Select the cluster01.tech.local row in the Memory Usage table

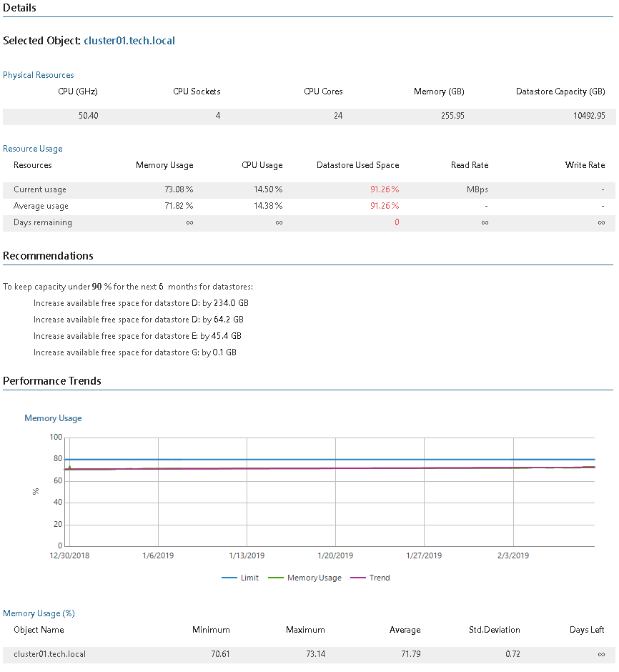(x=309, y=654)
